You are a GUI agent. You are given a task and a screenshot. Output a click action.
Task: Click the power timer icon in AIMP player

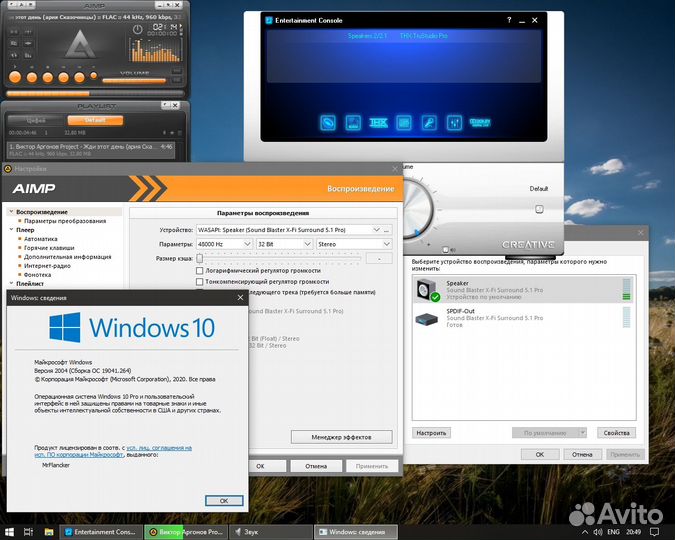click(137, 30)
